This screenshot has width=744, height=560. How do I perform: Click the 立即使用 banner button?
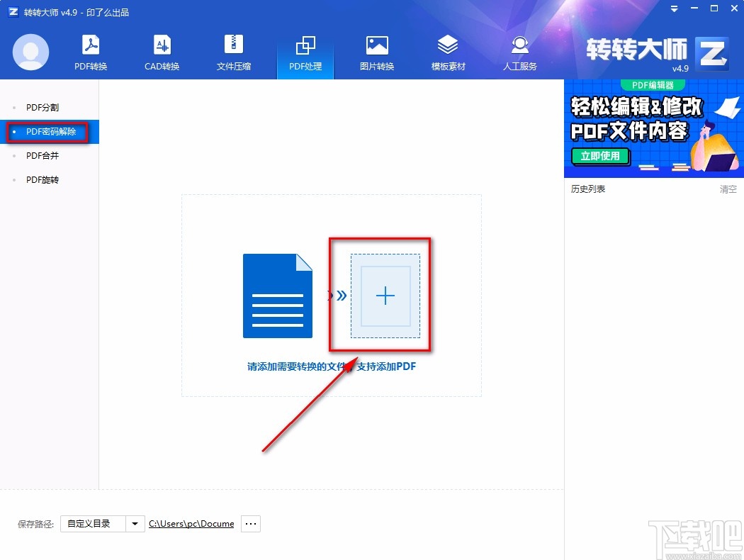[x=600, y=156]
